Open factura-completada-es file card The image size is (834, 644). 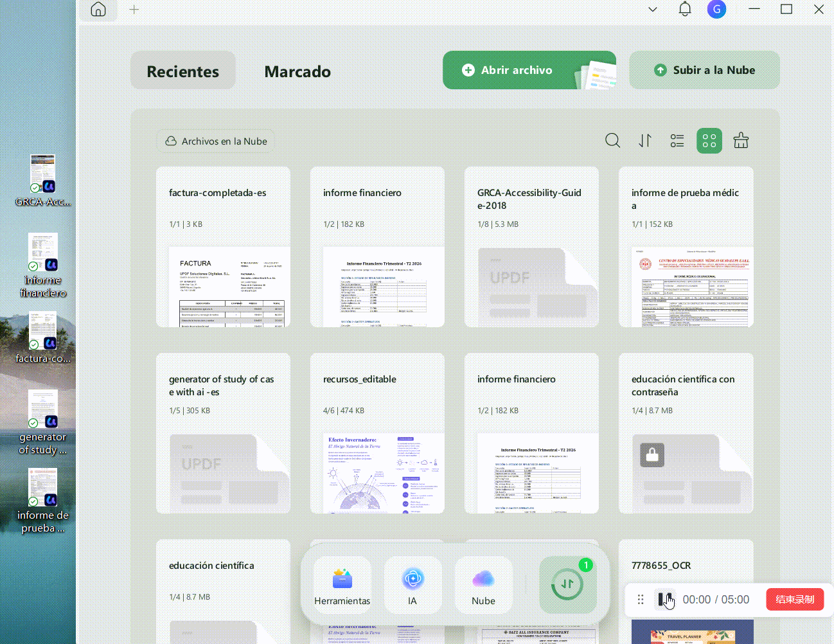tap(224, 247)
